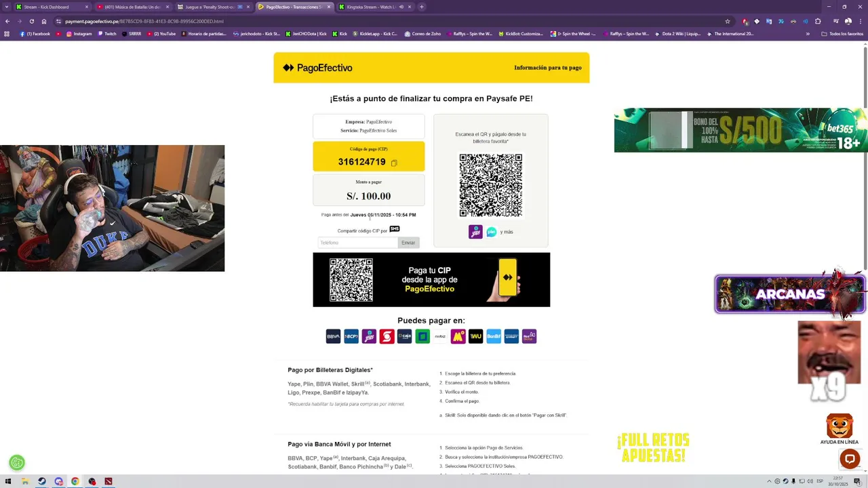
Task: Open the Chrome three-dot menu
Action: point(859,21)
